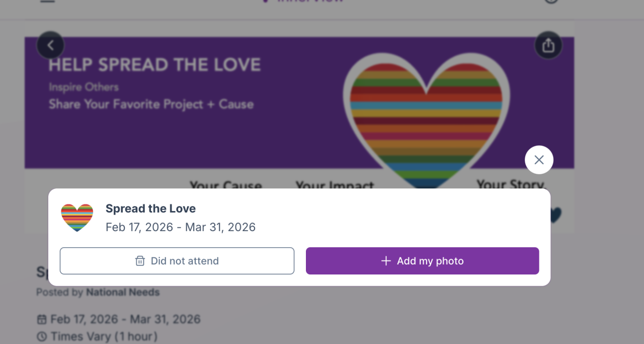
Task: Close the Spread the Love popup
Action: tap(539, 160)
